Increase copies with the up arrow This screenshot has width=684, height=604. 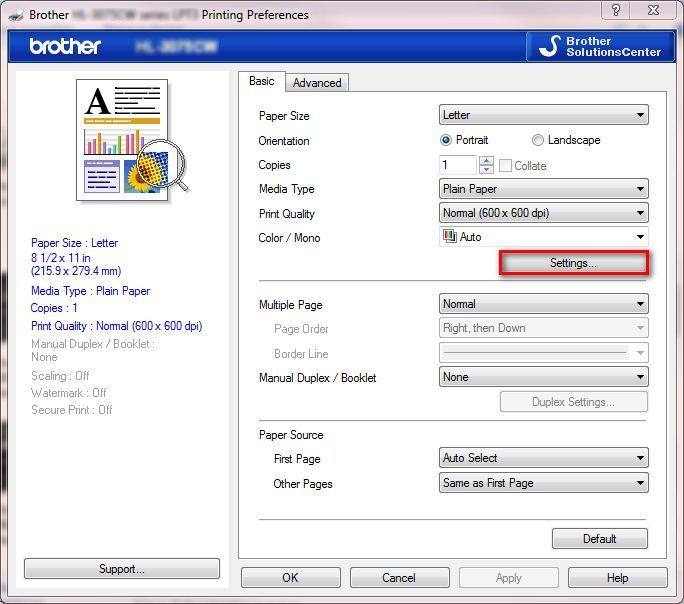487,161
